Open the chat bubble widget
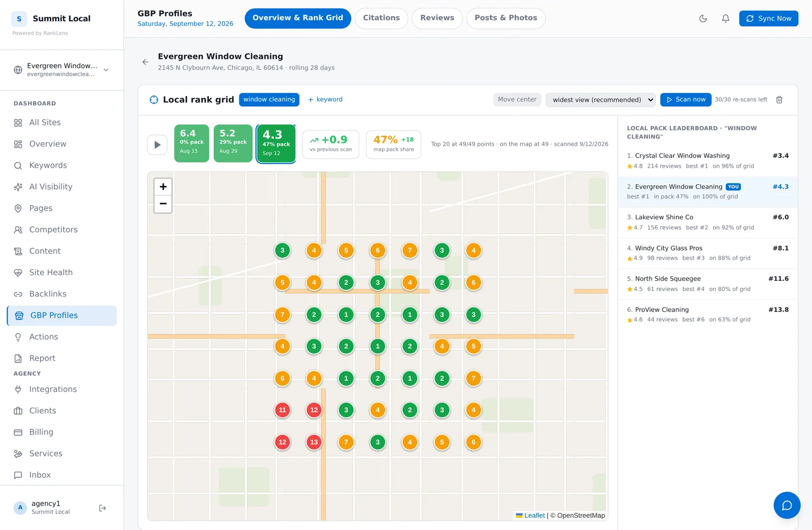The width and height of the screenshot is (812, 530). pos(787,505)
